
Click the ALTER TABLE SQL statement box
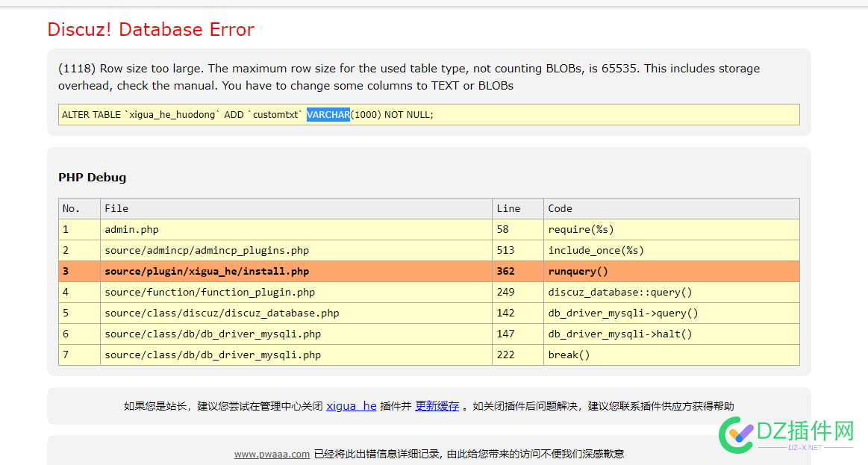coord(429,115)
